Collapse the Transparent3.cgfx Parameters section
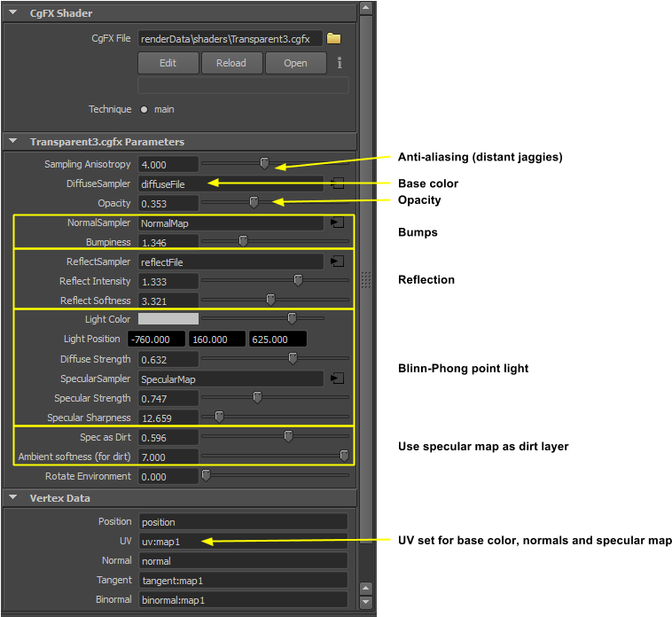The height and width of the screenshot is (617, 672). 12,142
